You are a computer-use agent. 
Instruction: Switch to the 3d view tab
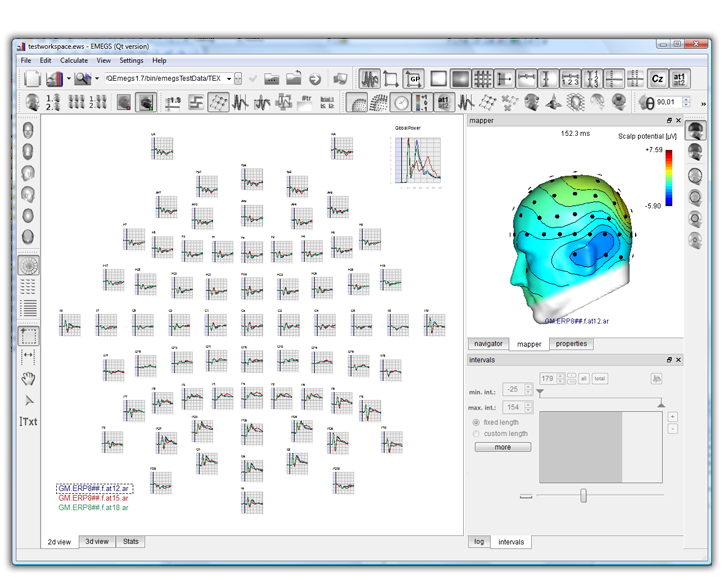pyautogui.click(x=96, y=541)
